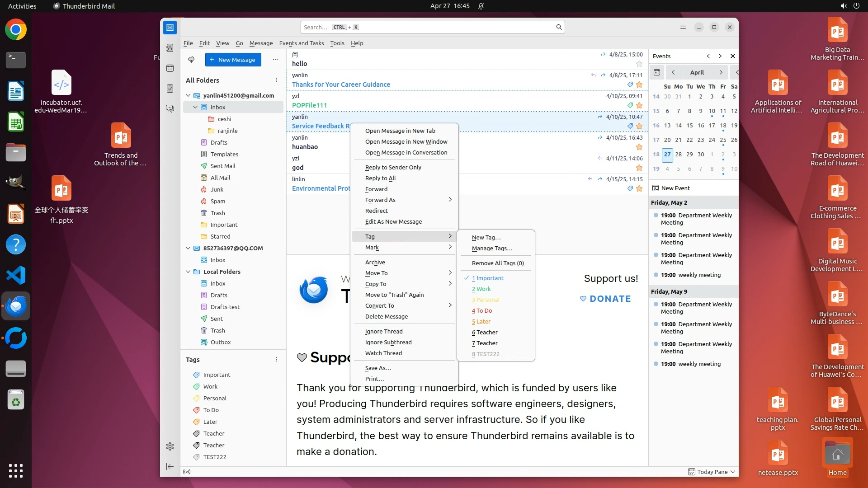Expand the Today Pane dropdown
This screenshot has height=488, width=868.
coord(733,472)
